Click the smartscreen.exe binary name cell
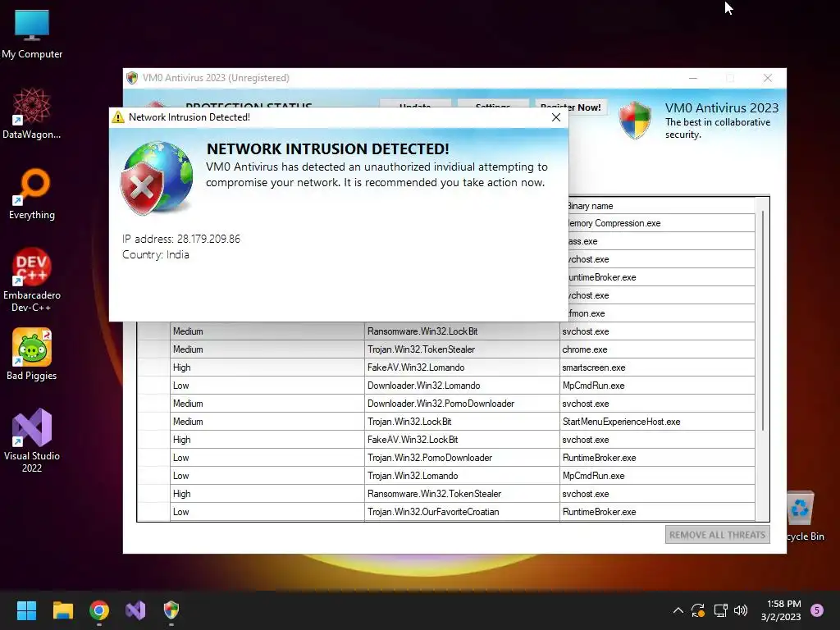This screenshot has height=630, width=840. coord(657,367)
